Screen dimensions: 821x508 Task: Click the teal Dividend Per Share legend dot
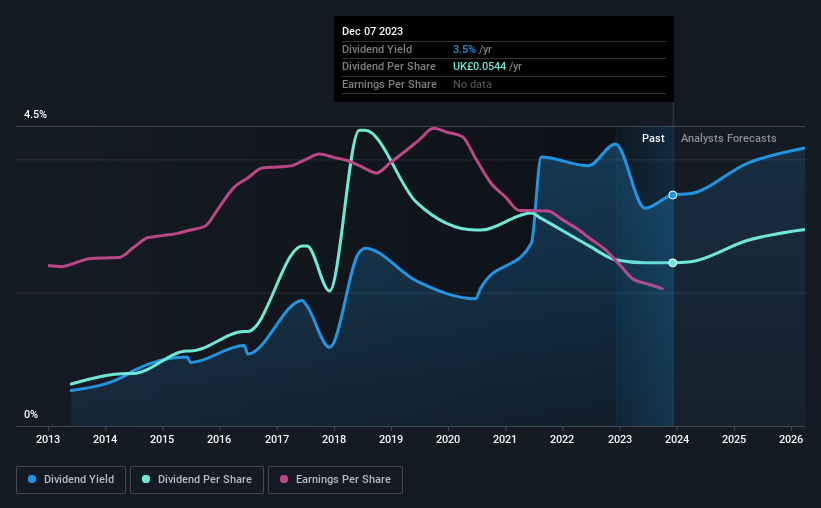pyautogui.click(x=146, y=479)
